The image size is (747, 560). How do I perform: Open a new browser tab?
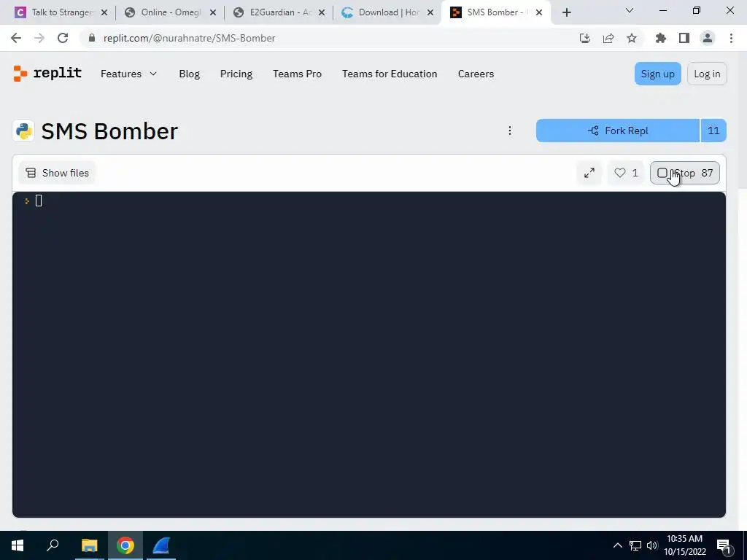click(566, 12)
